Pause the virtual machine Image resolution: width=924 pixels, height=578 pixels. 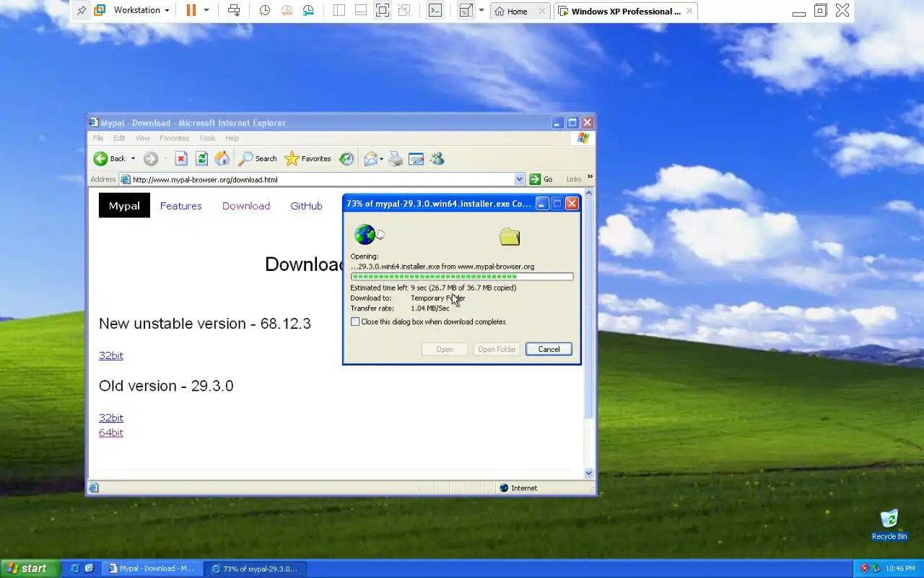pos(191,10)
